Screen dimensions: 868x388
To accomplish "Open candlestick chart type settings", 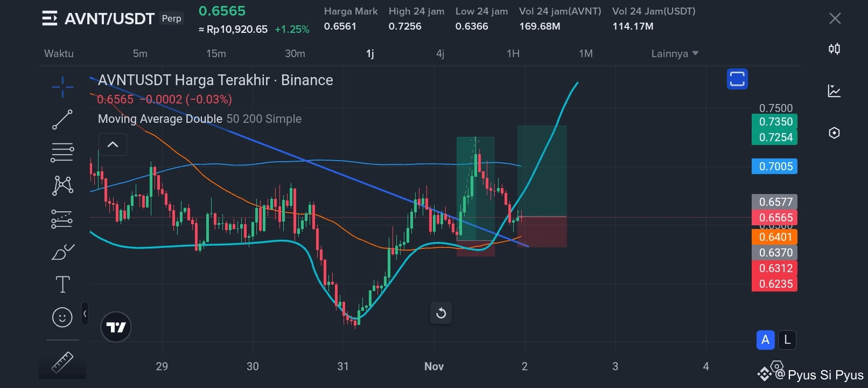I will (x=834, y=49).
